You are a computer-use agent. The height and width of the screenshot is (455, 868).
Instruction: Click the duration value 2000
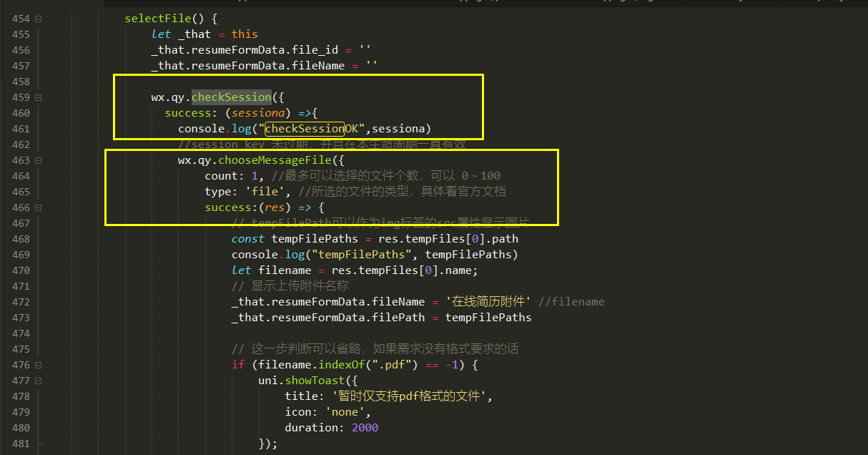pos(364,427)
